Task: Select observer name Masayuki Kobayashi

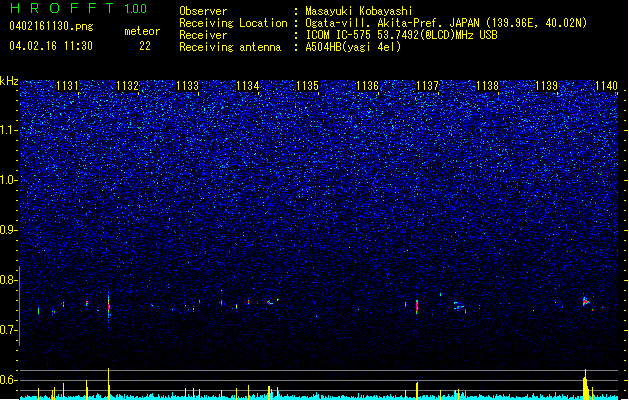Action: tap(359, 11)
